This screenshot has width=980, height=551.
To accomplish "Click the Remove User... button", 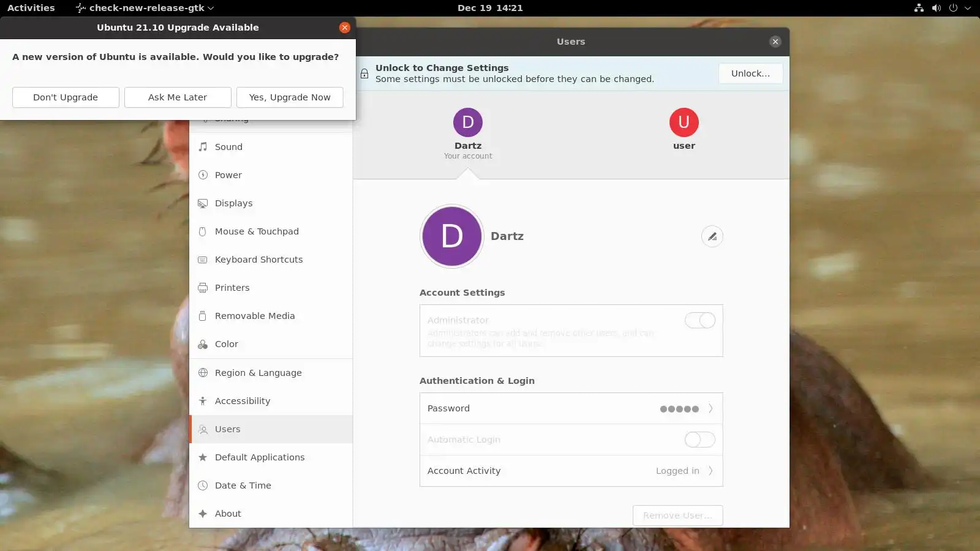I will pyautogui.click(x=677, y=515).
